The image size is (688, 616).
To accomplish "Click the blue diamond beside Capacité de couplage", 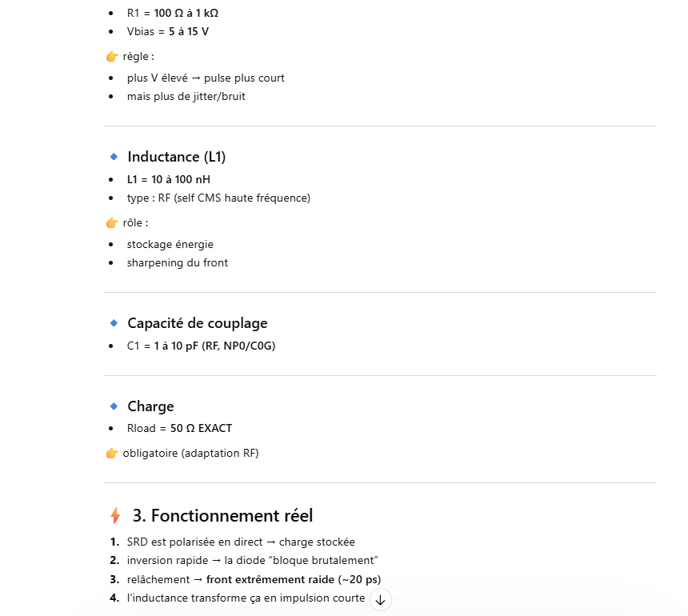I will click(x=114, y=323).
